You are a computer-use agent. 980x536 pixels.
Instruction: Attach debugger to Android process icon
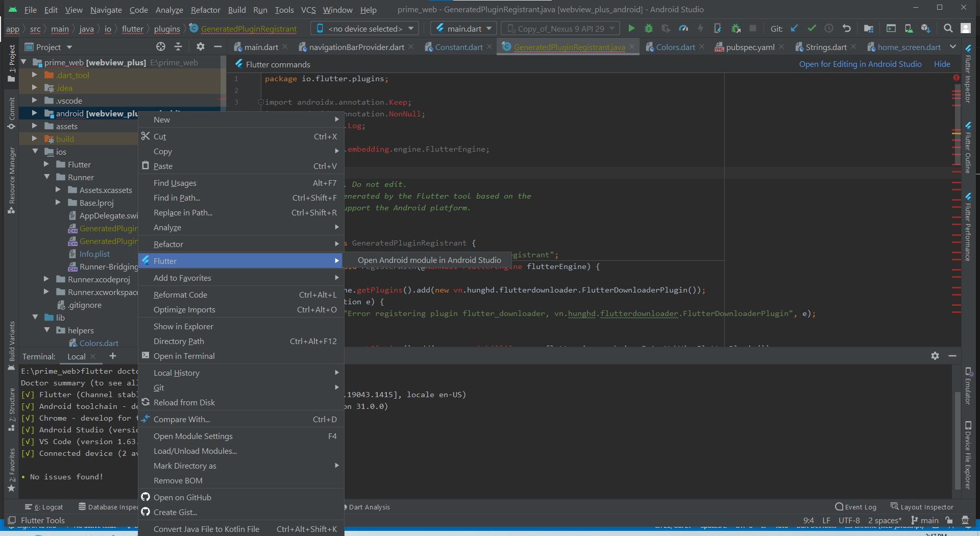[736, 29]
